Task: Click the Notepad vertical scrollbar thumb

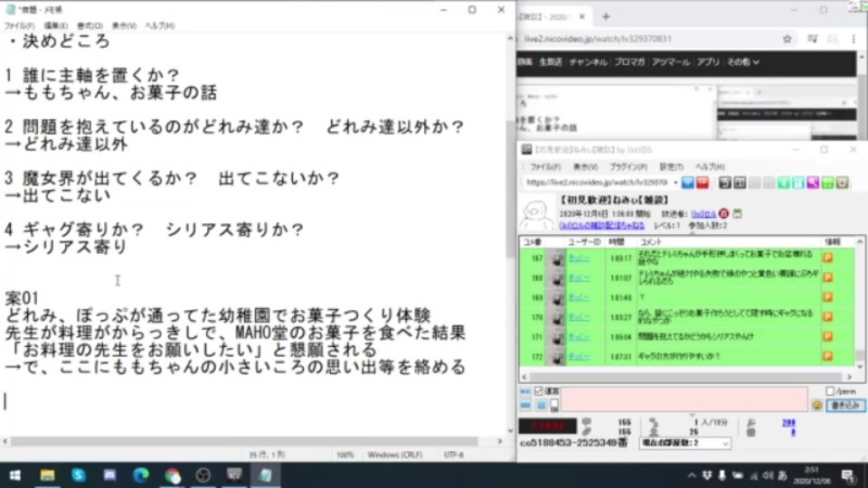Action: coord(510,188)
